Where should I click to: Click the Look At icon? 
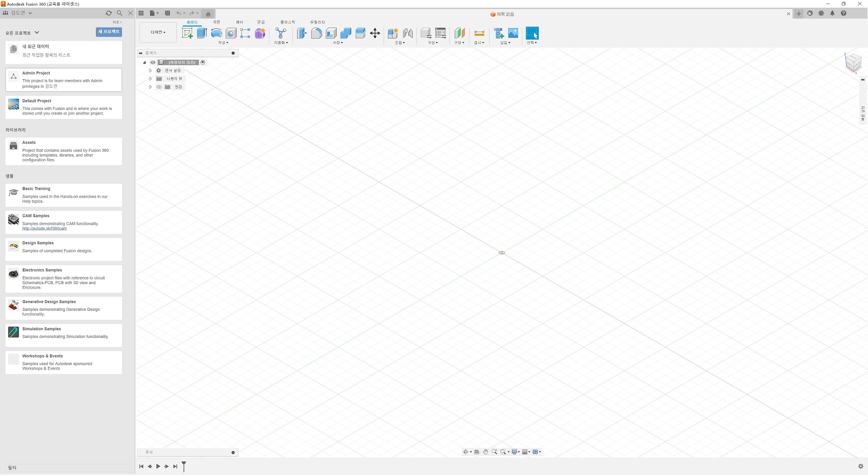pyautogui.click(x=476, y=452)
